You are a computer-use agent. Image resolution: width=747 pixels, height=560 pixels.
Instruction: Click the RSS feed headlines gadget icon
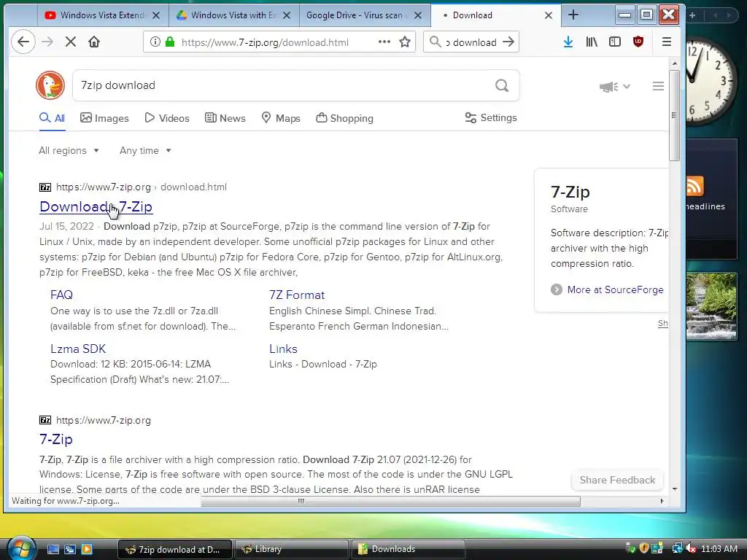694,186
